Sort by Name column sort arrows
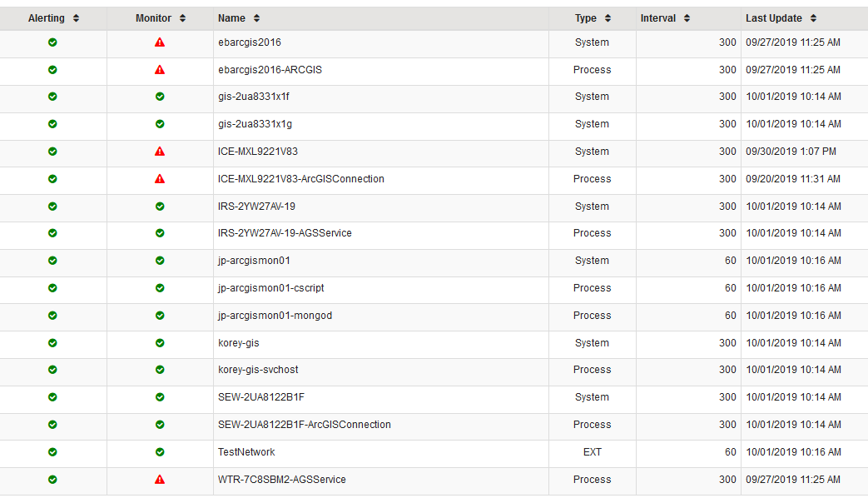This screenshot has width=868, height=498. coord(256,18)
